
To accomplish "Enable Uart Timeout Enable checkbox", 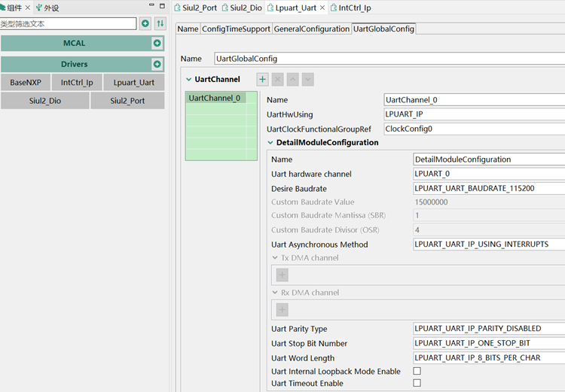I will [x=417, y=383].
